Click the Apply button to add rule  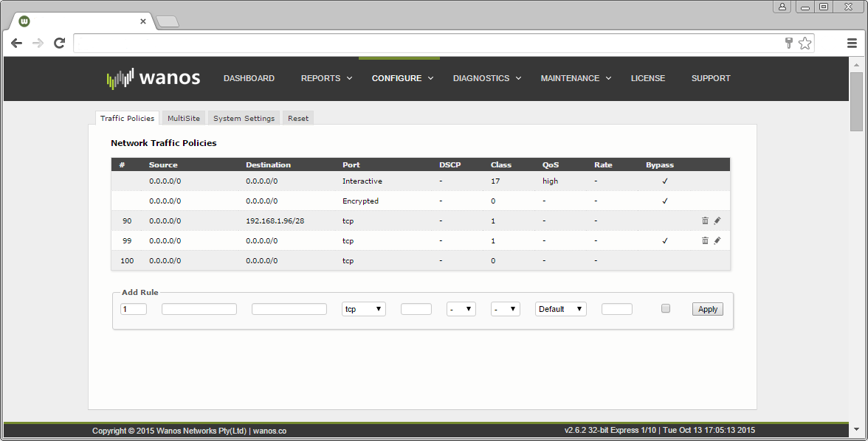click(707, 308)
